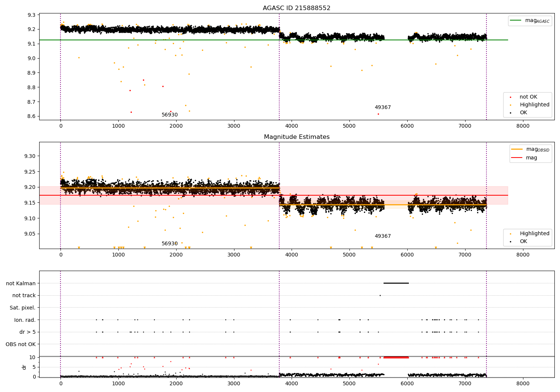Click the 'Ion. rad.' axis label

coord(25,320)
